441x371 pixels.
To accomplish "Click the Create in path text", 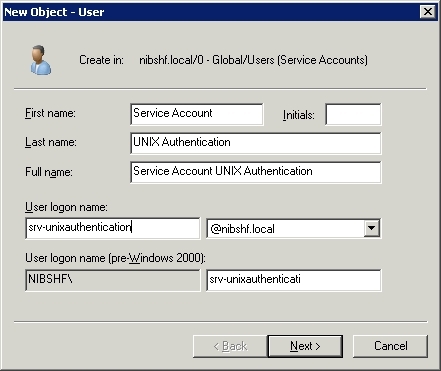I will click(253, 60).
